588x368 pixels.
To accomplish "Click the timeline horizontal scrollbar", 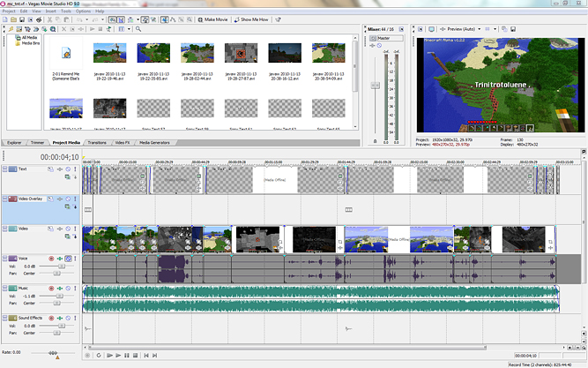I will [287, 348].
